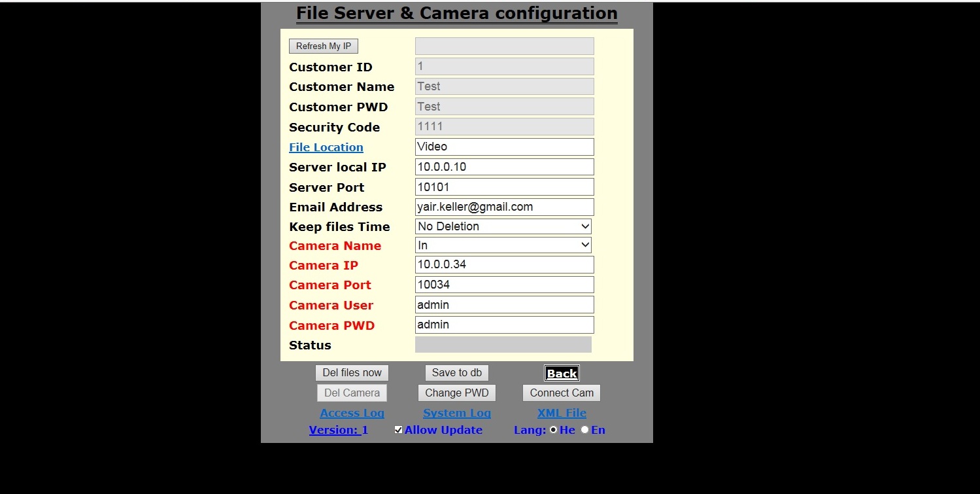Click the Camera PWD input field
Image resolution: width=980 pixels, height=494 pixels.
[x=505, y=325]
